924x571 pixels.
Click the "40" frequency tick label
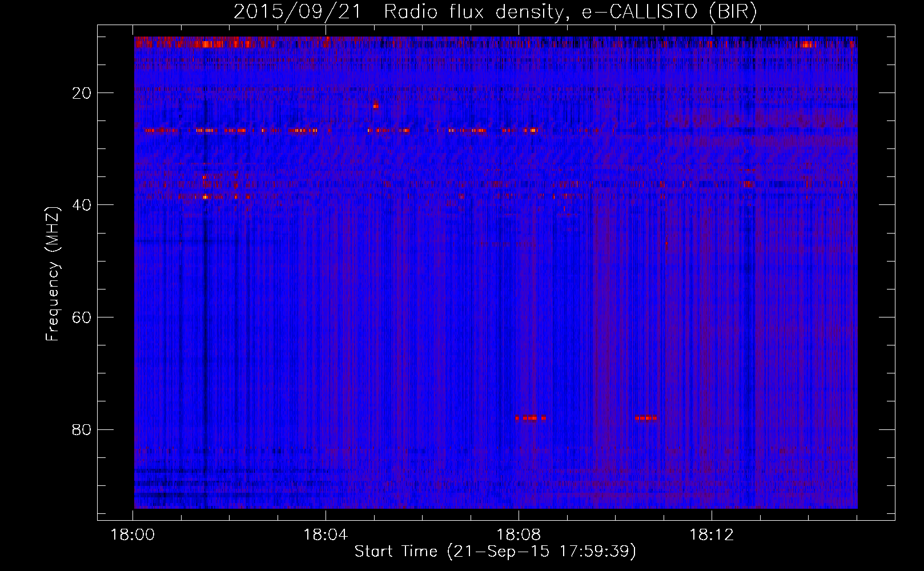tap(82, 205)
